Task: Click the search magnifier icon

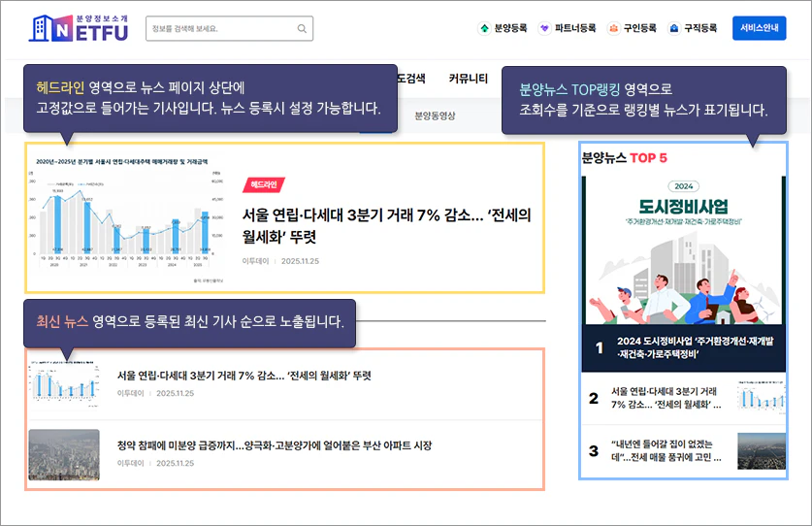Action: 302,28
